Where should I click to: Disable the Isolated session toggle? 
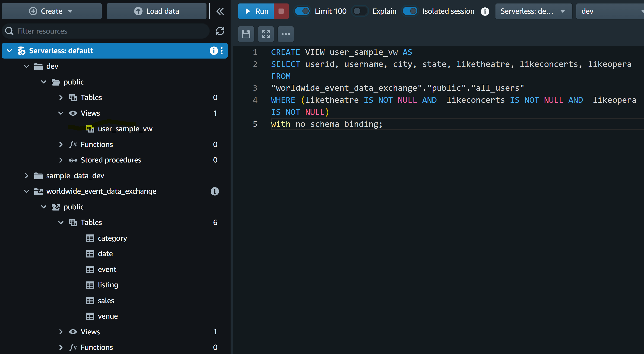(x=410, y=11)
